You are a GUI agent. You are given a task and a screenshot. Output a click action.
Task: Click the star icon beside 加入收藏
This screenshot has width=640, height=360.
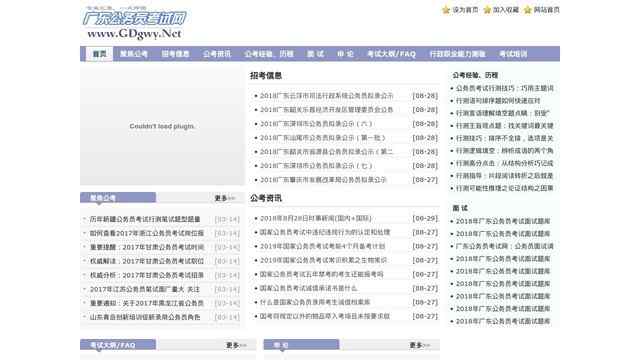point(487,10)
